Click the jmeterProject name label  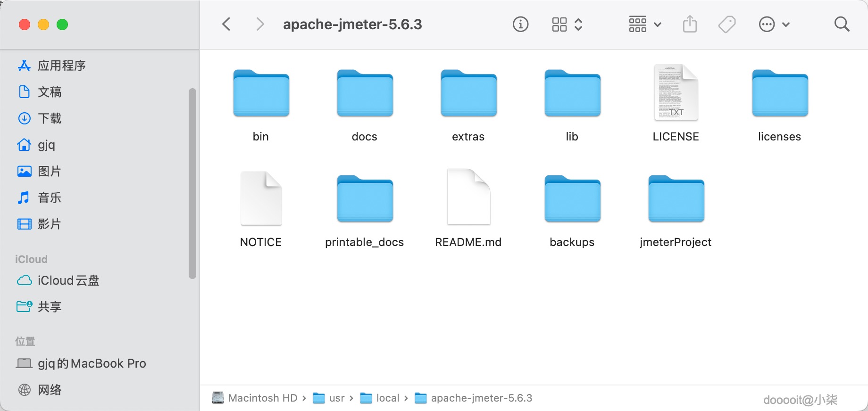coord(676,242)
